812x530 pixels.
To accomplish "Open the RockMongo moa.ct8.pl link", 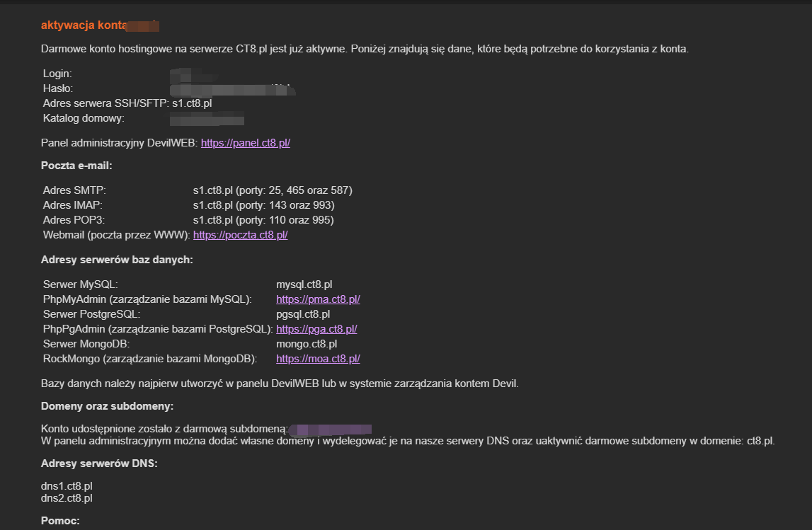I will [x=318, y=359].
